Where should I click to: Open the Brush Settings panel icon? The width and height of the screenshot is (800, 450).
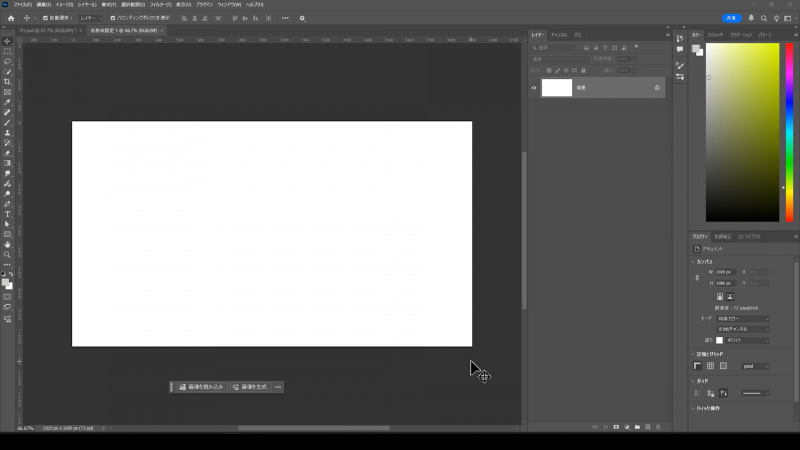point(680,65)
